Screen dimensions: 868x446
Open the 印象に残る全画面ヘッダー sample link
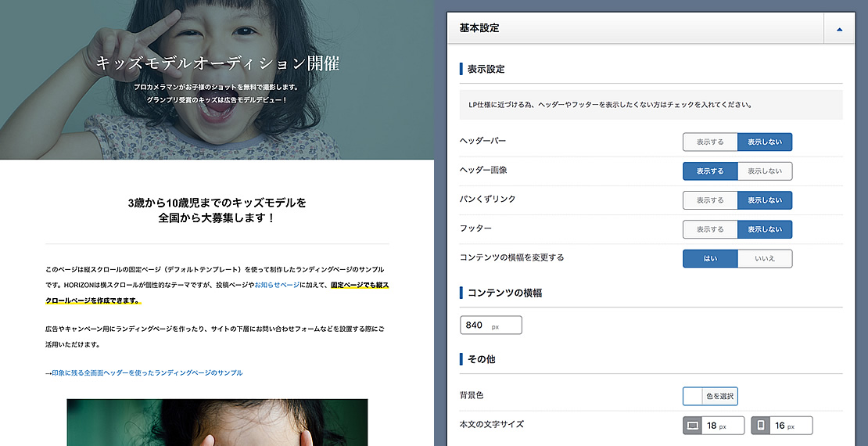pos(147,373)
